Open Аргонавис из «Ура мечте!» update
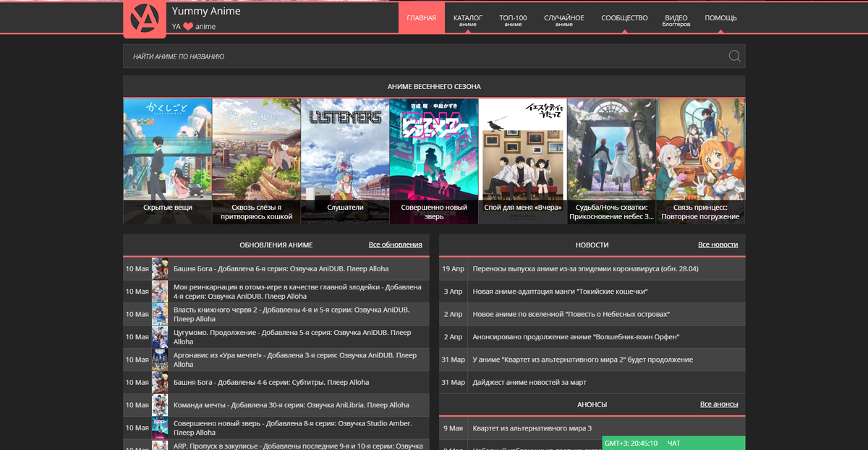The image size is (868, 450). point(295,360)
